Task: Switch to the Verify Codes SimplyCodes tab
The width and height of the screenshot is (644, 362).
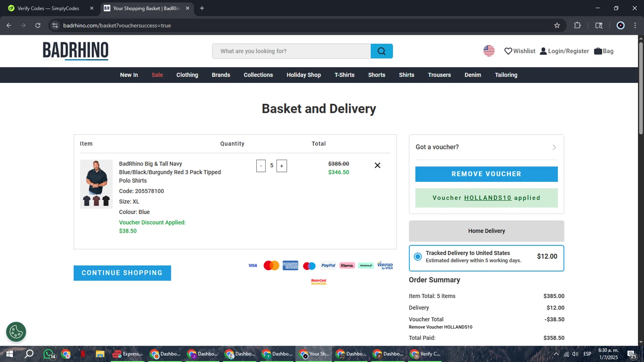Action: pyautogui.click(x=51, y=8)
